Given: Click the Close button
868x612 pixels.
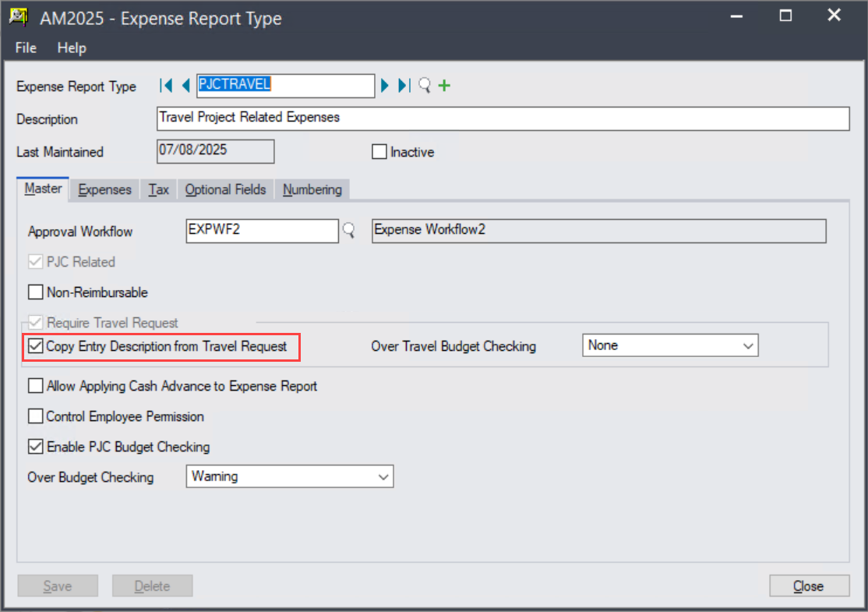Looking at the screenshot, I should tap(809, 586).
